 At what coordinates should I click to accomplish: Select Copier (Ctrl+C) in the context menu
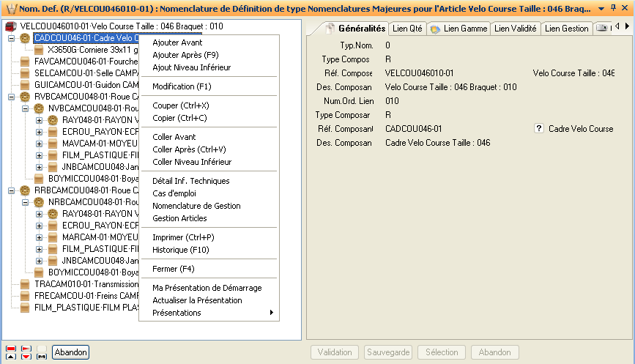tap(179, 118)
